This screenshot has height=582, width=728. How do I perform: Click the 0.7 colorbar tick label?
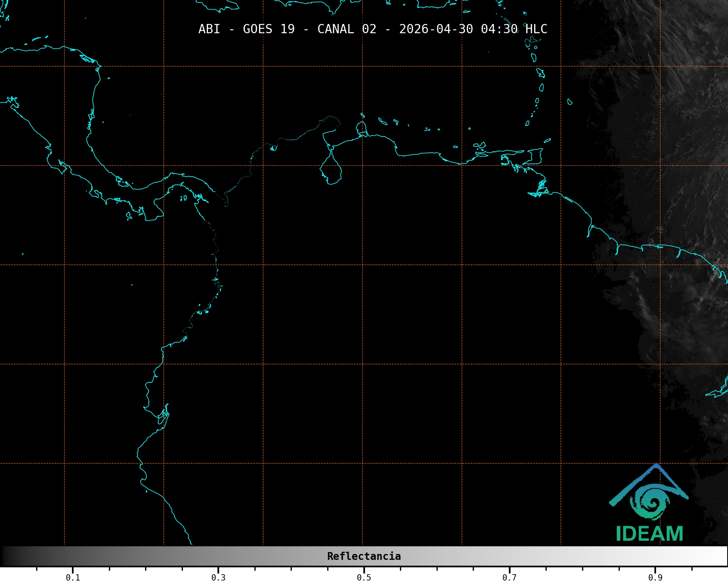tap(509, 577)
